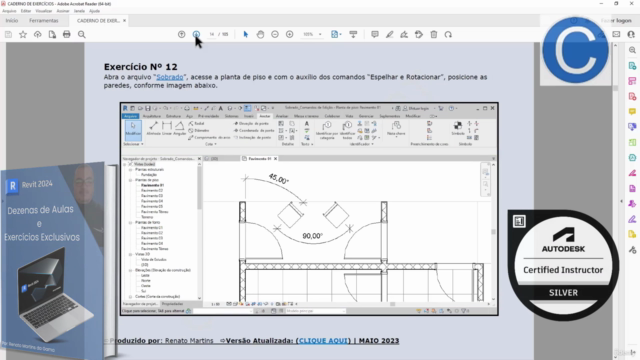Viewport: 640px width, 360px height.
Task: Open the teal circular document tool icon
Action: click(x=632, y=158)
